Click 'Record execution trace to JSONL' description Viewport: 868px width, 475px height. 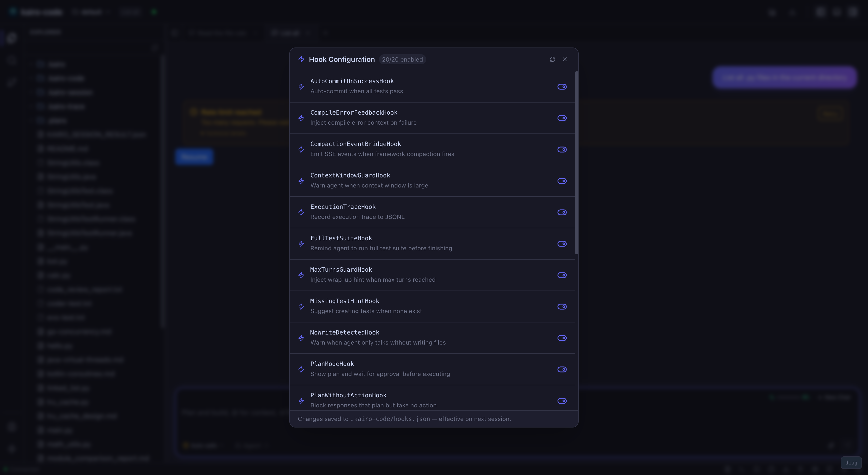pos(357,217)
